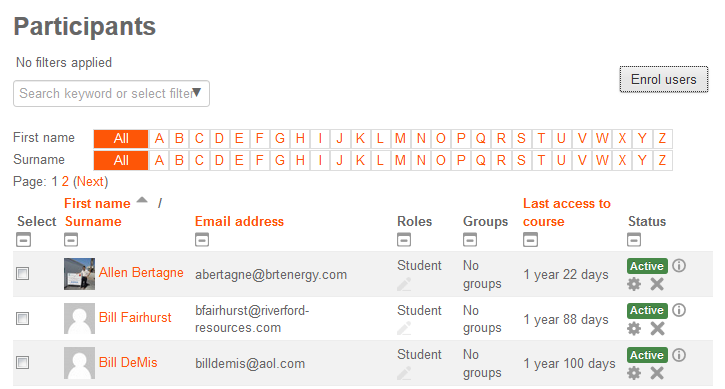Edit Bill DeMis's role with pencil icon
The width and height of the screenshot is (725, 389).
point(404,373)
